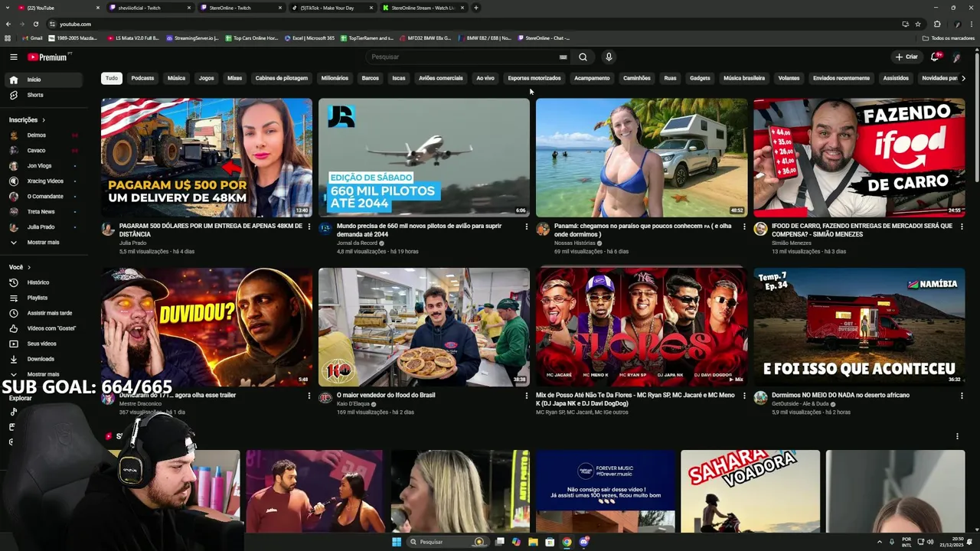Open the Jon Vlogs subscription channel
The width and height of the screenshot is (980, 551).
tap(45, 165)
